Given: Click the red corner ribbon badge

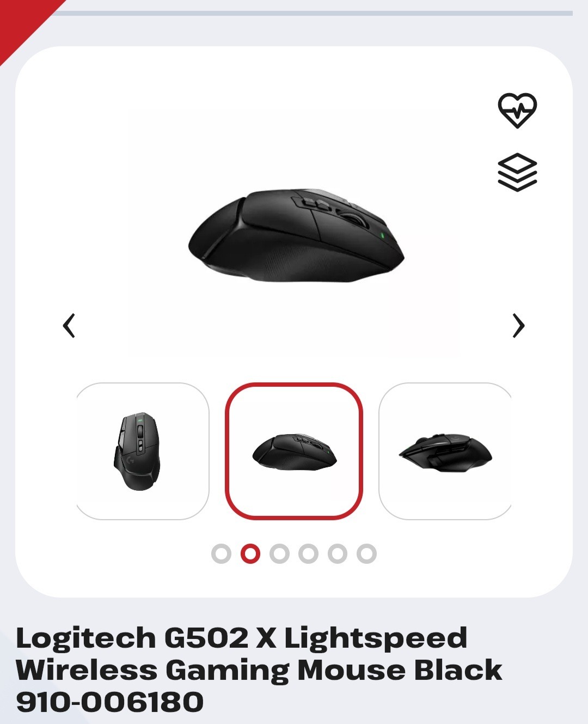Looking at the screenshot, I should [24, 22].
